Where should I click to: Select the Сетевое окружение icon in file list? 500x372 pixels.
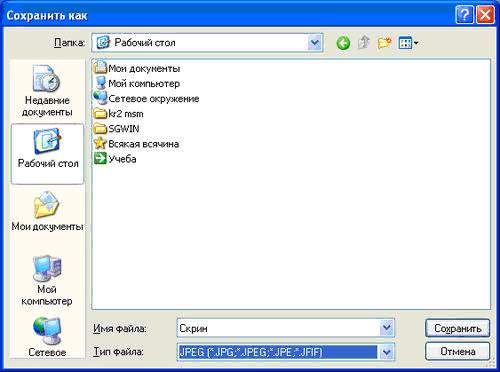100,98
